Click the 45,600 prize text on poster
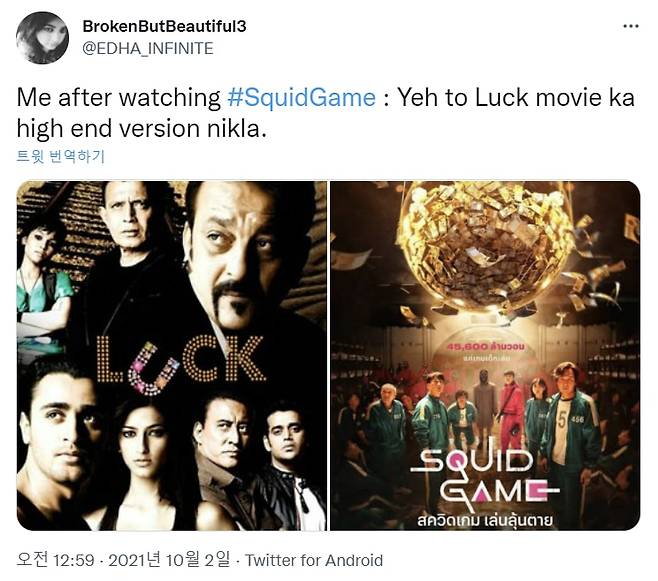This screenshot has width=658, height=581. (485, 347)
